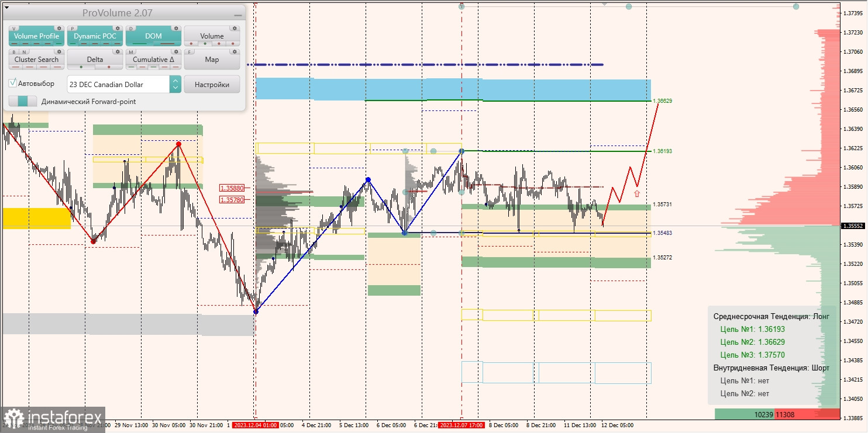Open Volume indicator gear settings

[234, 28]
